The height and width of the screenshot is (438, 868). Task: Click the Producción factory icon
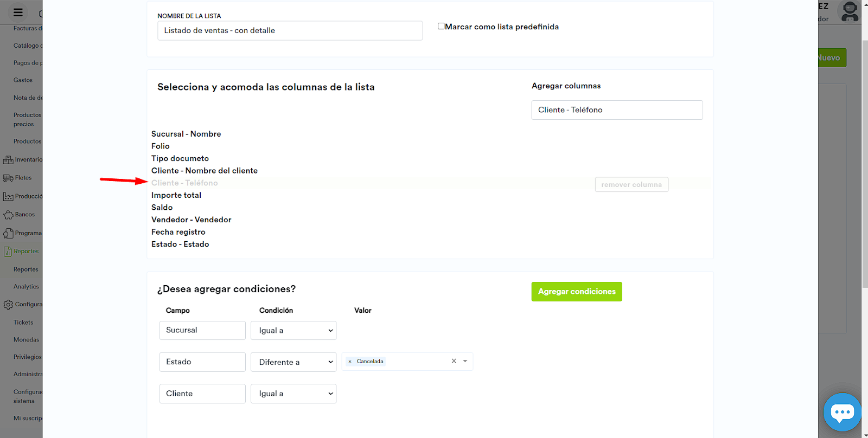pyautogui.click(x=8, y=197)
